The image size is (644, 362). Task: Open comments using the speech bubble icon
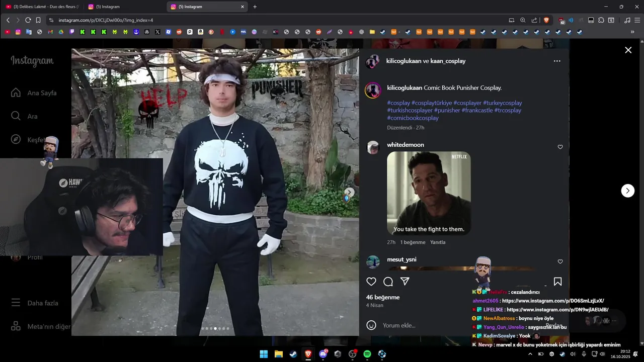[x=388, y=282]
